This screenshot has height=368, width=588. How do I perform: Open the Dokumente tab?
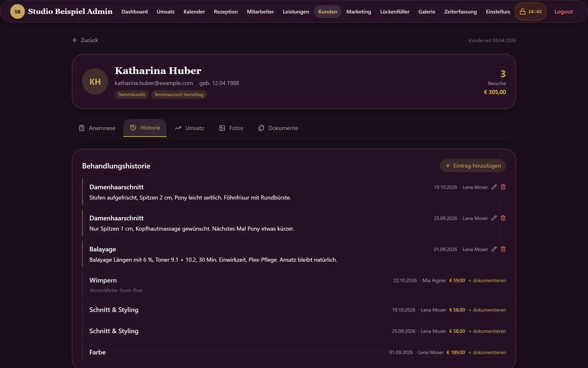[x=278, y=128]
